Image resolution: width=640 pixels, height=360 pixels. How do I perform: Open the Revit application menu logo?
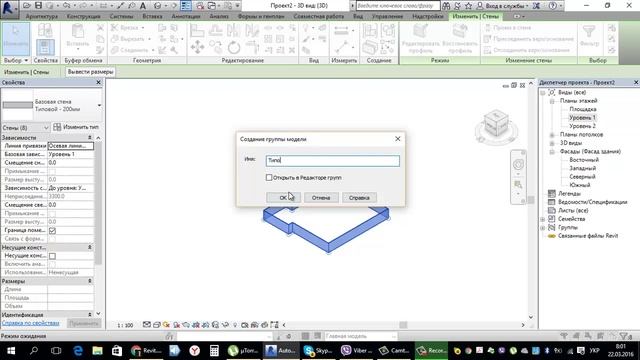tap(8, 8)
